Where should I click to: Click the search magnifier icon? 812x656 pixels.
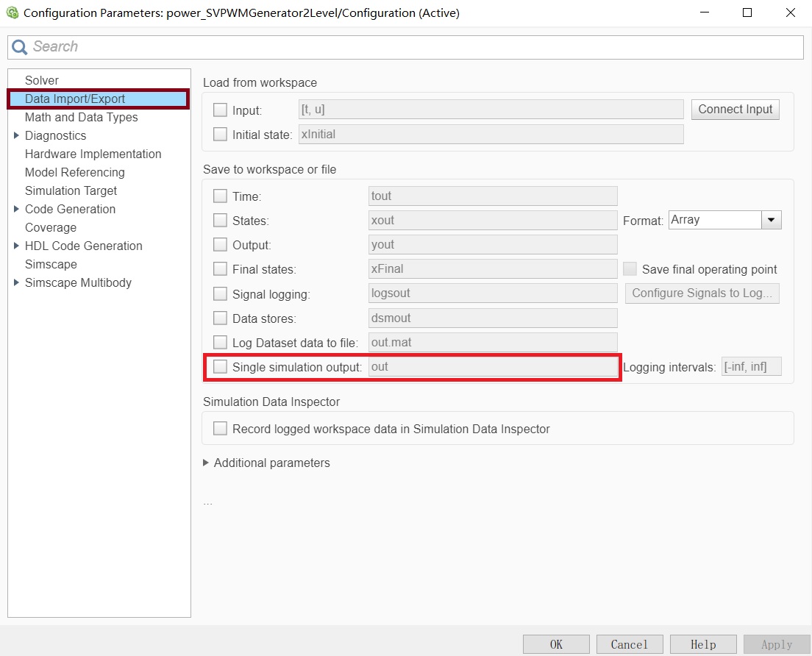point(19,47)
